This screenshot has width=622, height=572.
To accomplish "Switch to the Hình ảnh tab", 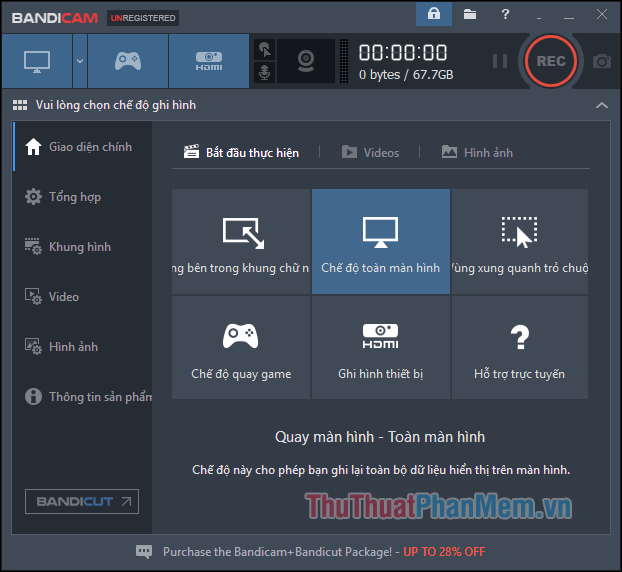I will (477, 153).
